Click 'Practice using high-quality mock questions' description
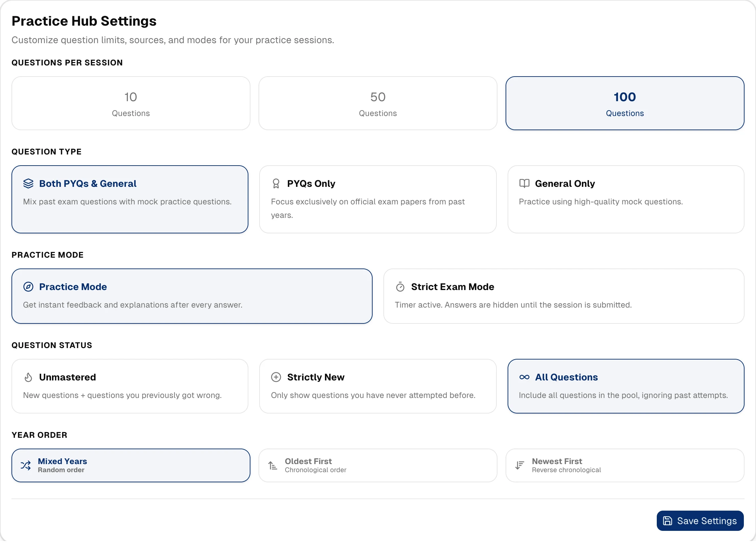 (x=601, y=202)
